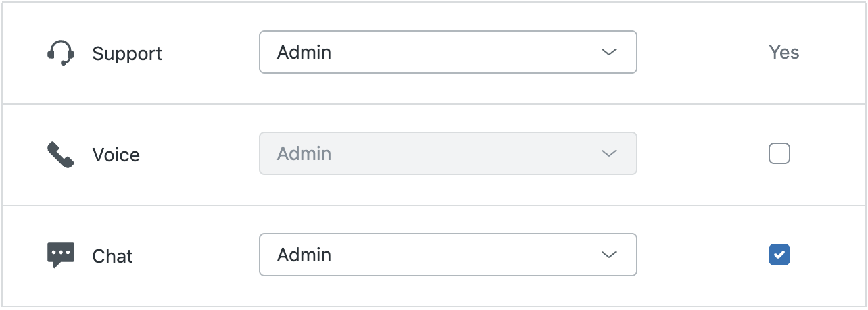This screenshot has width=868, height=310.
Task: Open the Chat role dropdown
Action: 448,255
